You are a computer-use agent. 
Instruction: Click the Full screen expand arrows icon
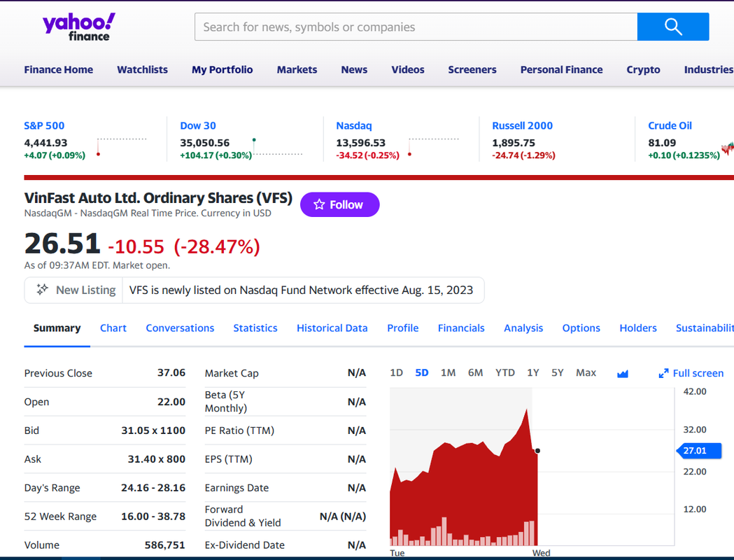663,373
